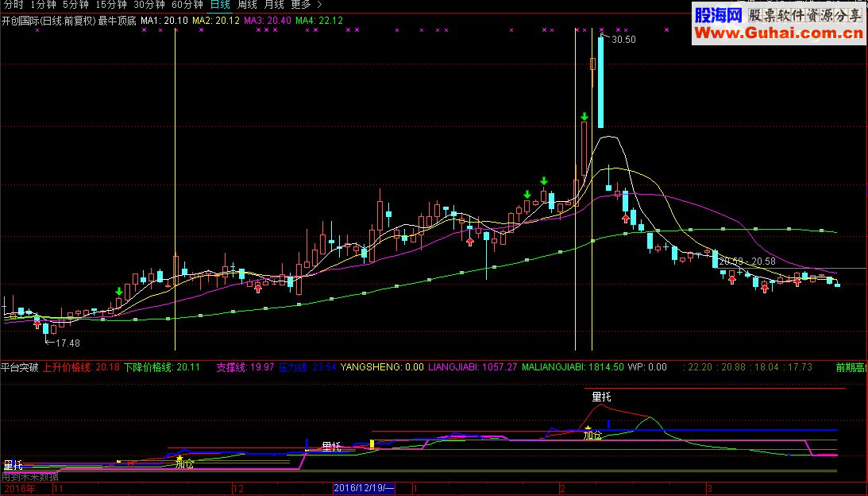Click the 开创国际 stock title label

(21, 21)
